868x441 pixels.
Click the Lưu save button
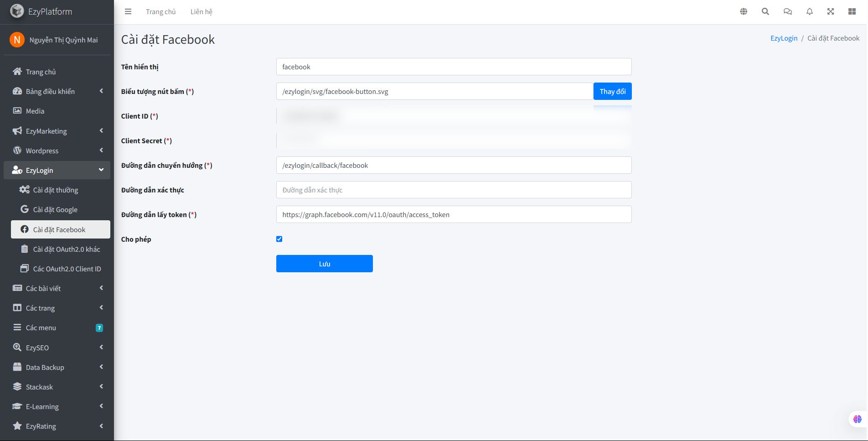click(325, 264)
